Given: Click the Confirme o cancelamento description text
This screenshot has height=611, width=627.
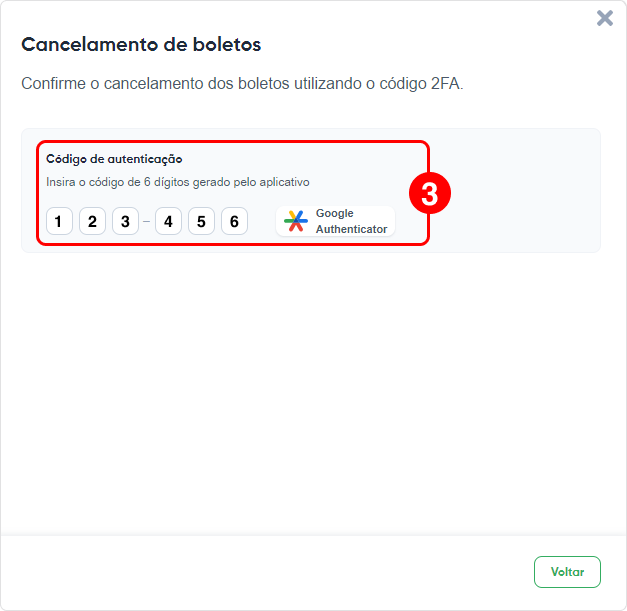Looking at the screenshot, I should tap(242, 84).
